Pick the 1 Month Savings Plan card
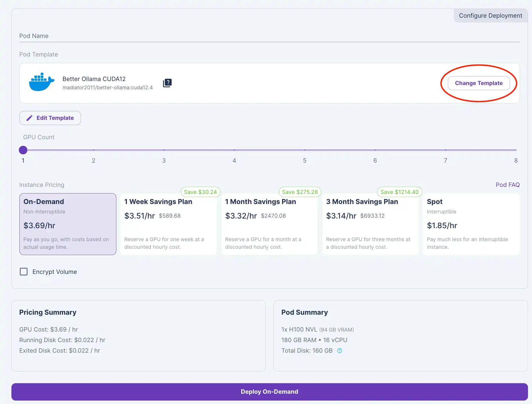The width and height of the screenshot is (532, 404). tap(269, 224)
